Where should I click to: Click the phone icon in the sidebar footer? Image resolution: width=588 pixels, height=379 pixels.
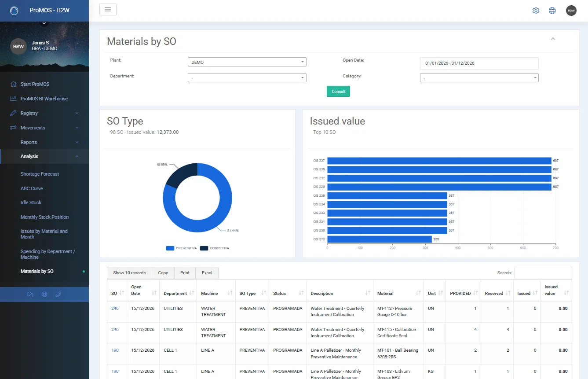58,294
